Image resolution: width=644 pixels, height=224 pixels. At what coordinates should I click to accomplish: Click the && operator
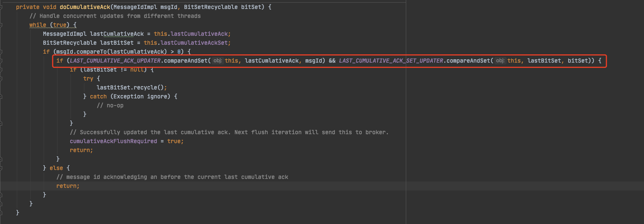tap(332, 61)
